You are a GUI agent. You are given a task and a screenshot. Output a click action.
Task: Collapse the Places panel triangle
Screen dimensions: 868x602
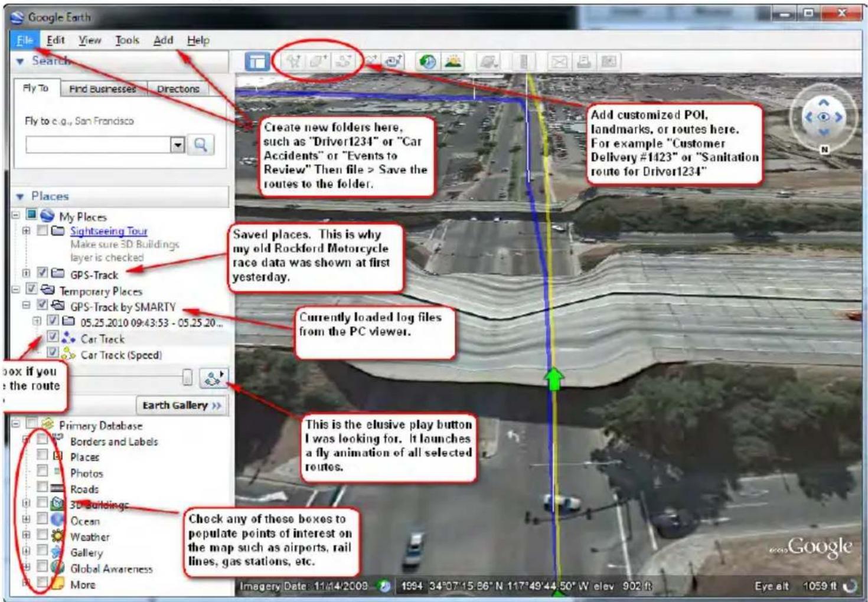point(20,197)
